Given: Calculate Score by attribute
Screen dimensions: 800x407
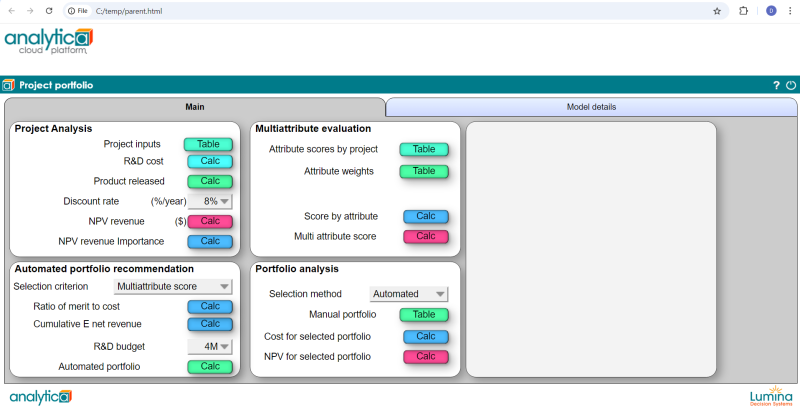Looking at the screenshot, I should 426,216.
